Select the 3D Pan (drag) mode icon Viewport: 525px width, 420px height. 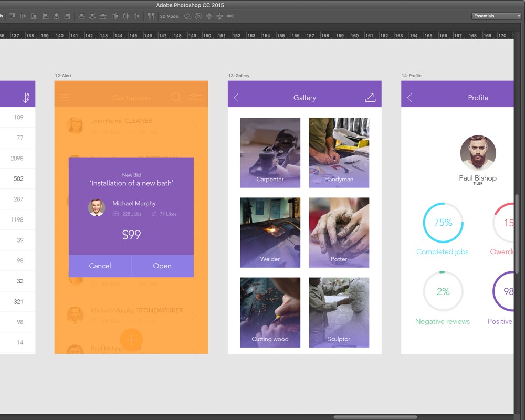[x=209, y=16]
